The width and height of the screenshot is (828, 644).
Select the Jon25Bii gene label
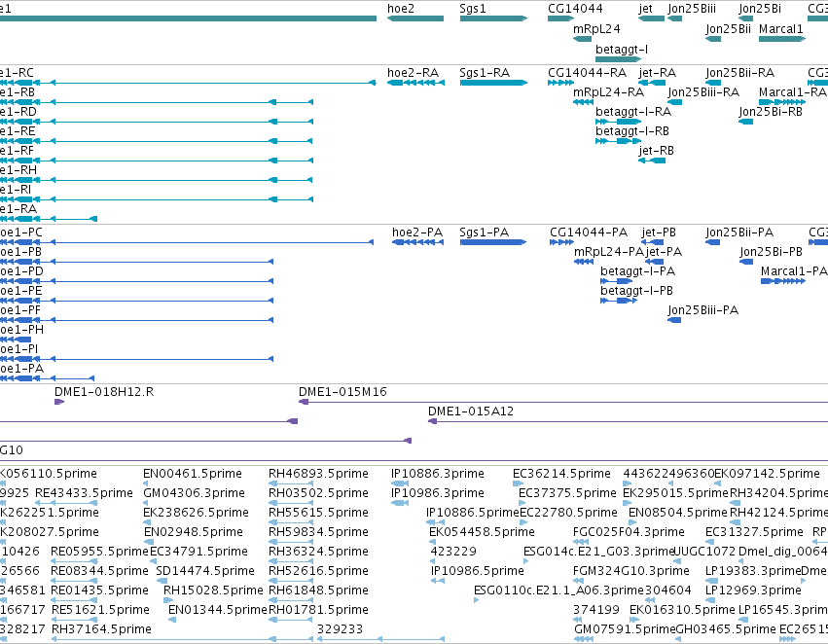click(x=728, y=29)
